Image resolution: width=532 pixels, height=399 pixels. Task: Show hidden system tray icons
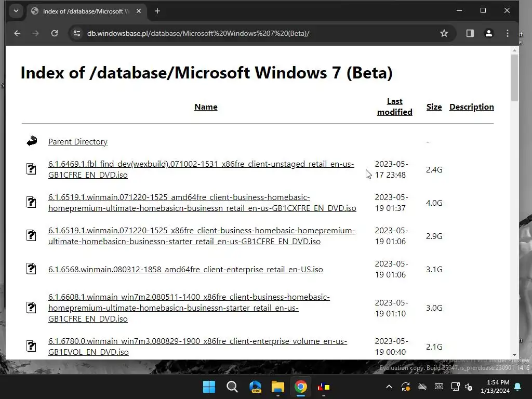[x=389, y=387]
